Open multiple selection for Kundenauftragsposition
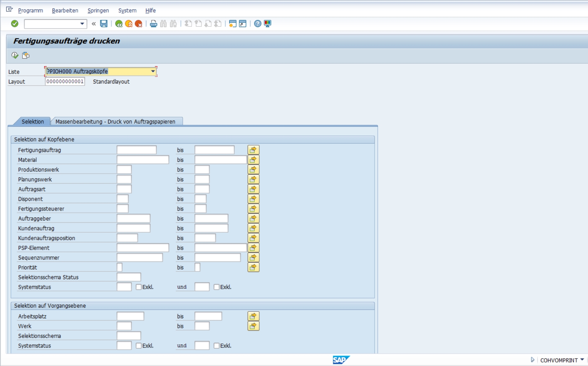This screenshot has height=366, width=588. pos(253,238)
